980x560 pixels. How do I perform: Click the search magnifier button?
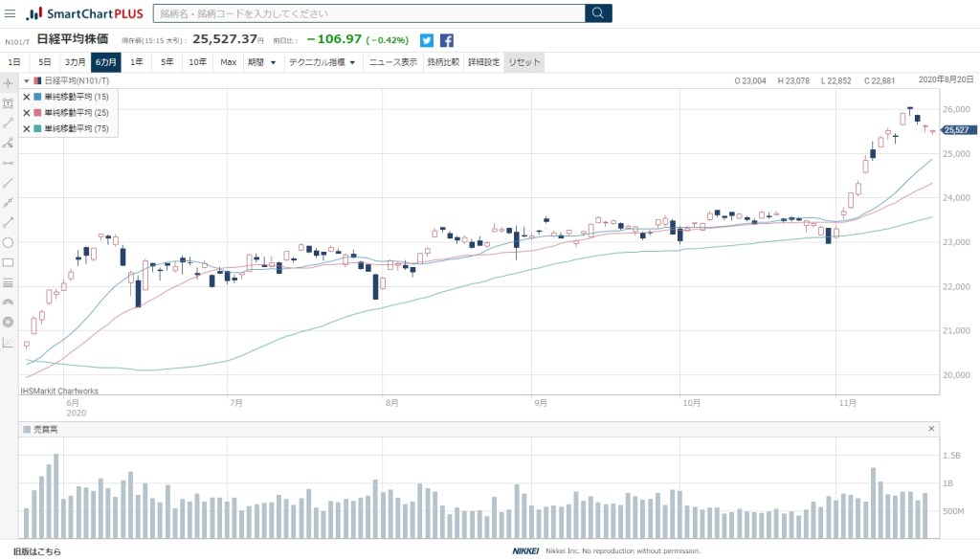(x=598, y=13)
